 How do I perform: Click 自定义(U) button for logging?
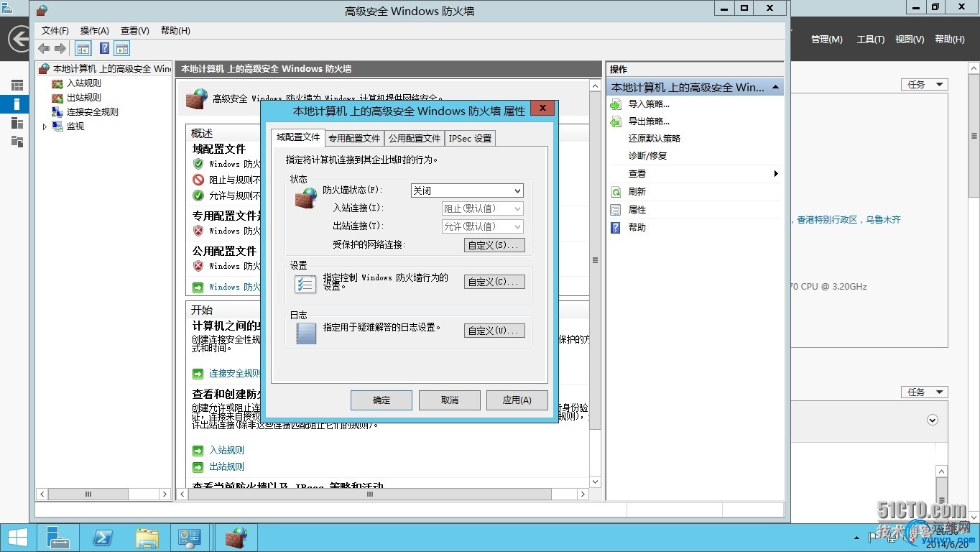tap(494, 331)
